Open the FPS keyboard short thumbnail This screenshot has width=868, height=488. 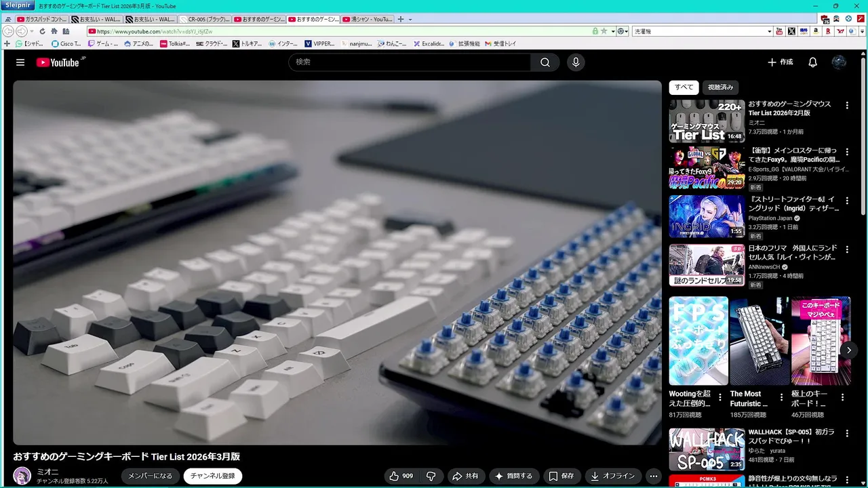tap(698, 340)
